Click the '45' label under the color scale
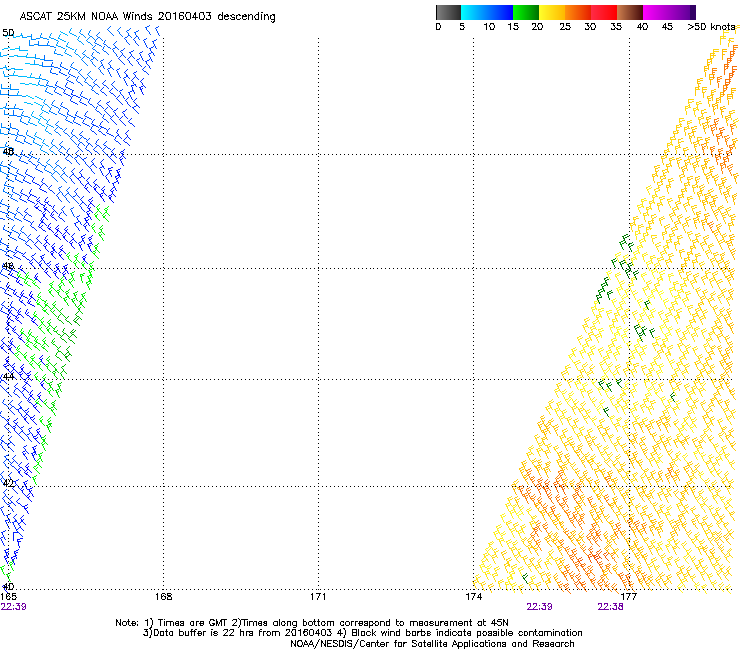Viewport: 740px width, 650px height. click(667, 27)
